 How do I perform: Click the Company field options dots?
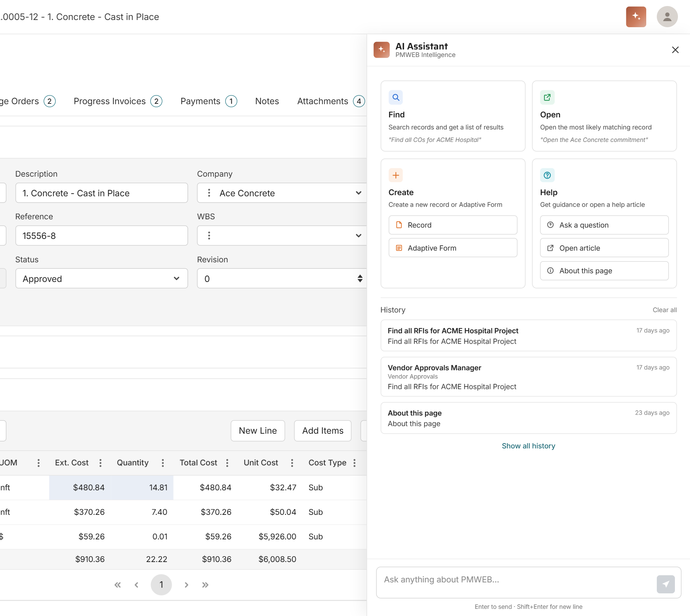point(209,193)
